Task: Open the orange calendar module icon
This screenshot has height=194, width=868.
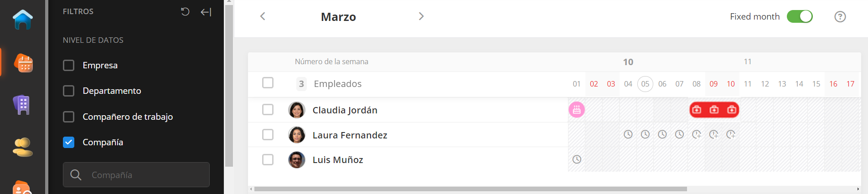Action: 23,63
